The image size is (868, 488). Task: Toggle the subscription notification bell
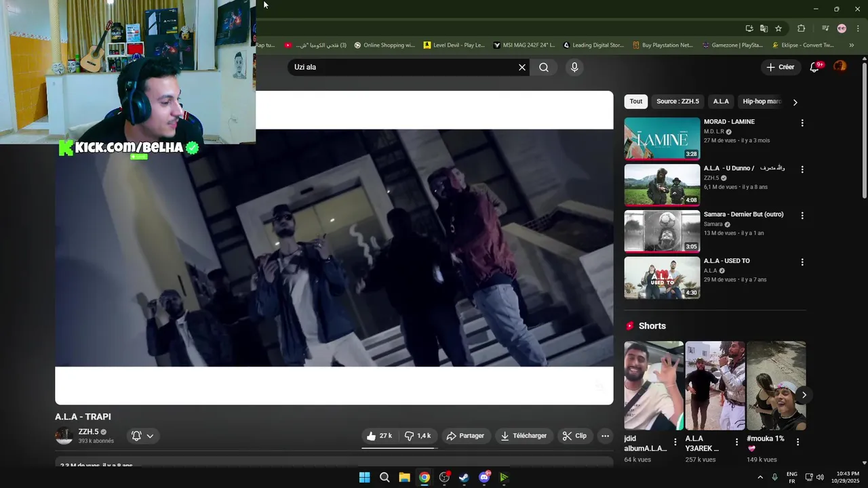[143, 436]
